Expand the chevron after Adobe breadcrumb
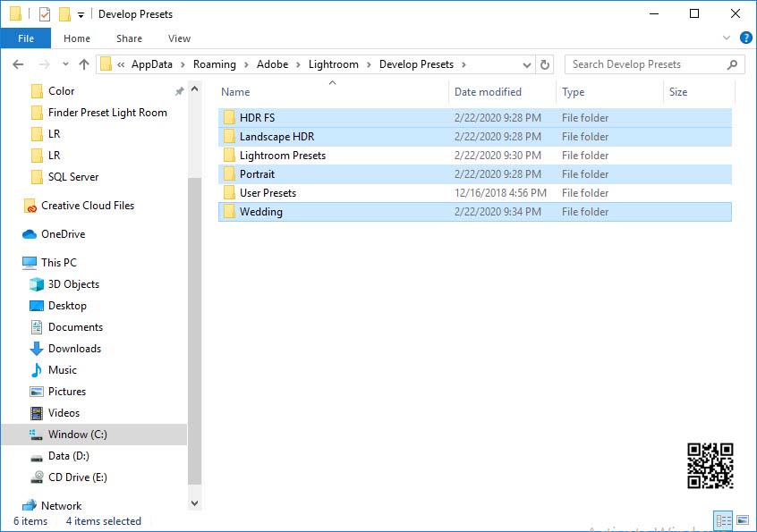The height and width of the screenshot is (532, 757). coord(298,64)
